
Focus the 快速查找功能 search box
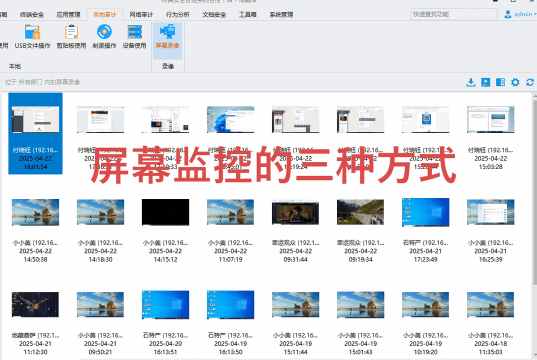tap(454, 14)
